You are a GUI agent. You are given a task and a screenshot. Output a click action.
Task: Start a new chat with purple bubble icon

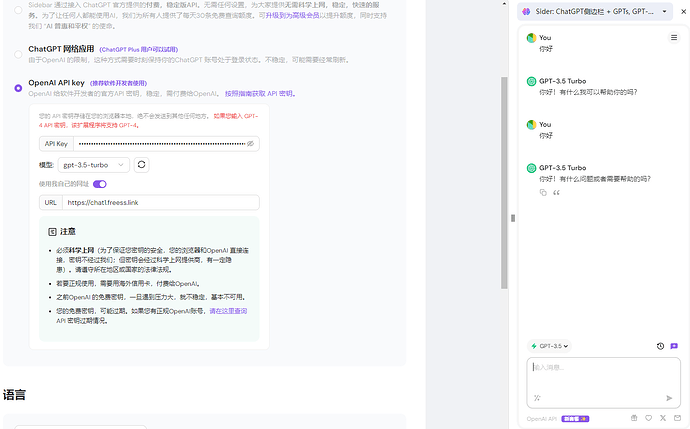(x=674, y=346)
